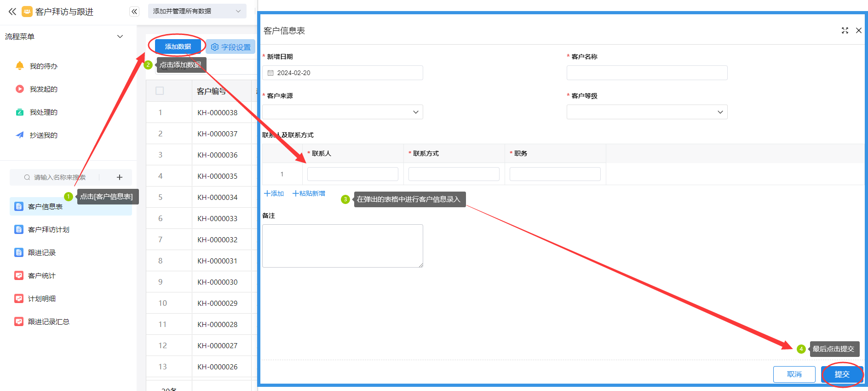The image size is (868, 391).
Task: Click the 取消 button
Action: 794,374
